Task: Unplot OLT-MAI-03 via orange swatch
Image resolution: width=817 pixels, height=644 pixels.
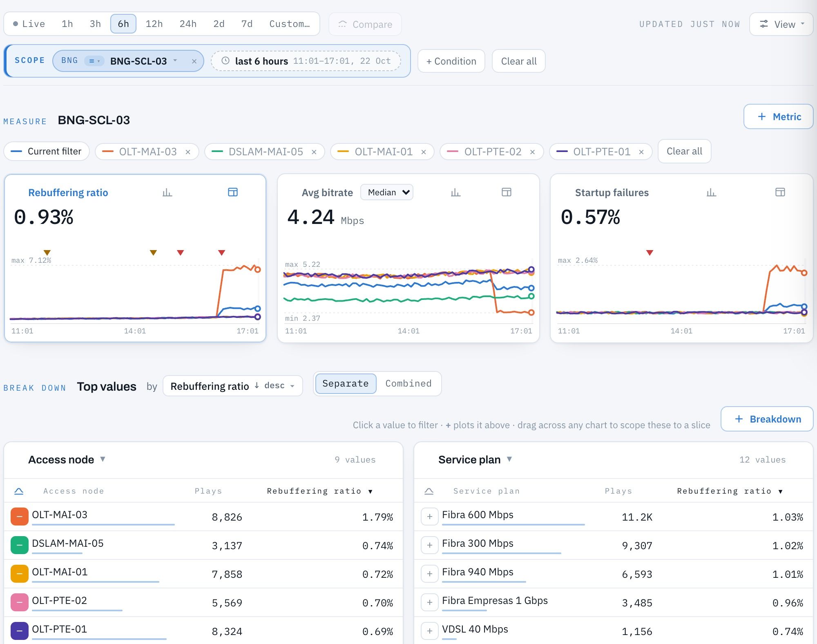Action: tap(20, 517)
